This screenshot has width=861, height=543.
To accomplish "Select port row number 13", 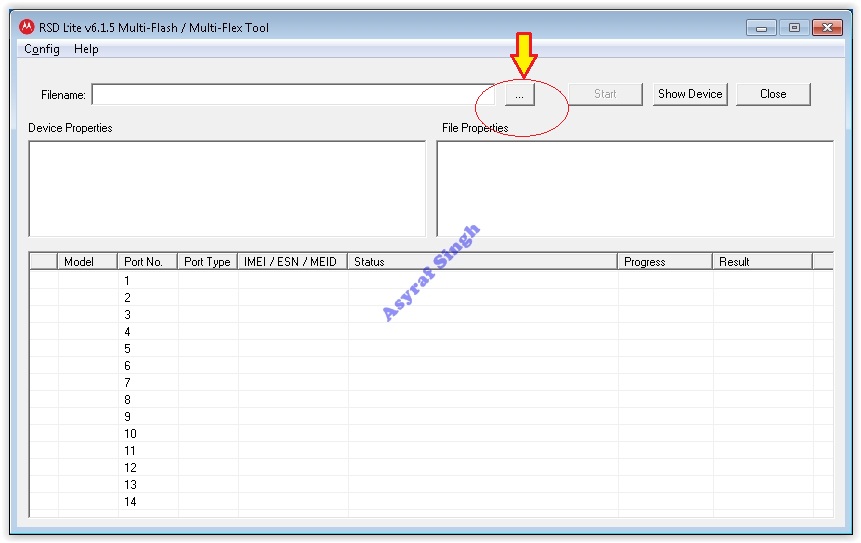I will [431, 485].
